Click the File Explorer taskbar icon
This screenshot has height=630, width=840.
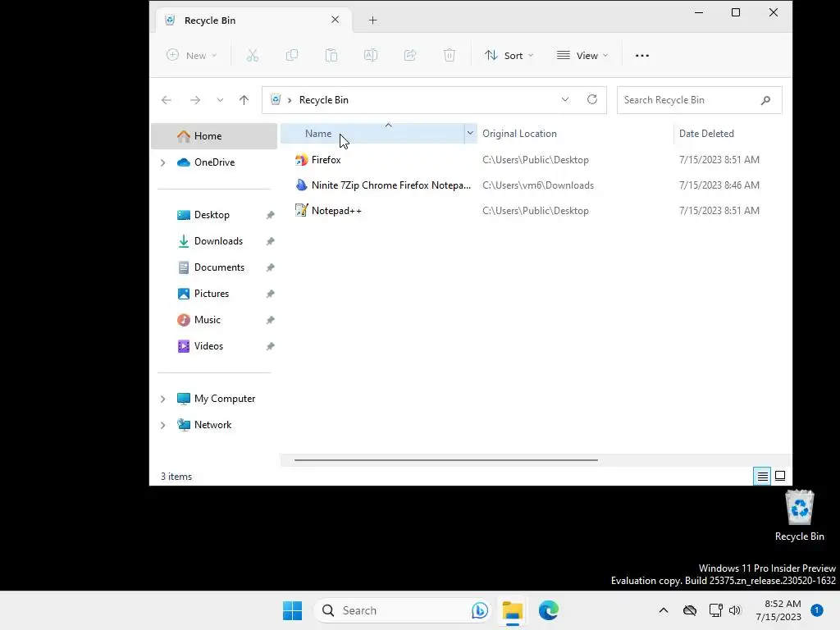512,610
